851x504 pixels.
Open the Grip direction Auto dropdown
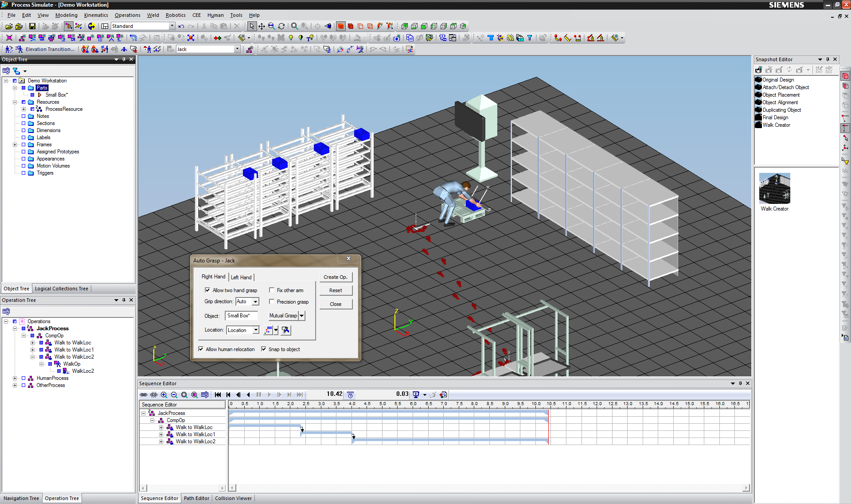256,302
